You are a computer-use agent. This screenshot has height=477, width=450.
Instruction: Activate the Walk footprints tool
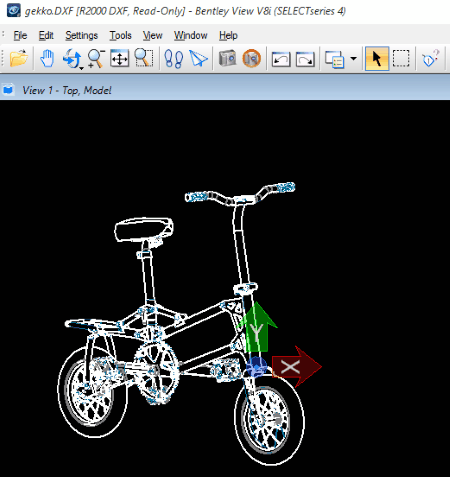(174, 59)
